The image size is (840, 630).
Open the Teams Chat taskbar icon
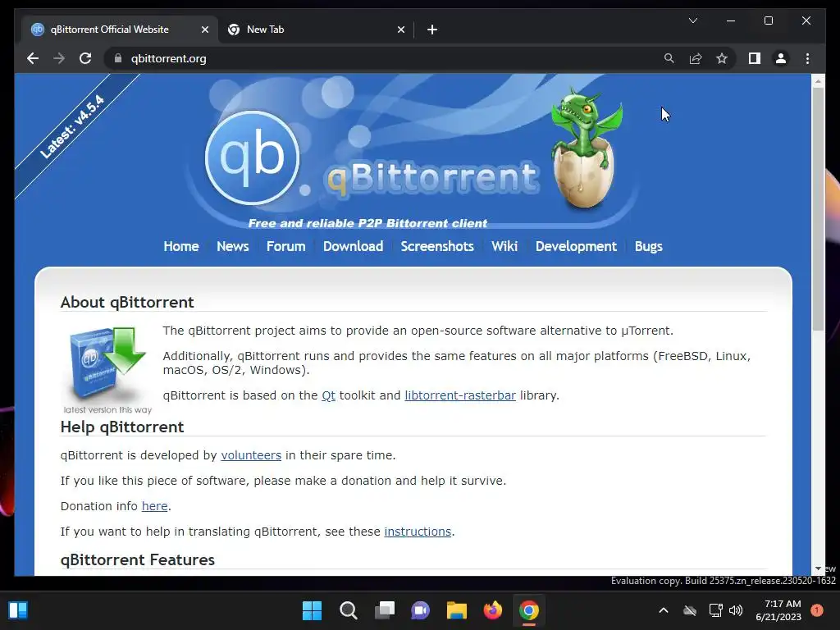click(x=421, y=610)
